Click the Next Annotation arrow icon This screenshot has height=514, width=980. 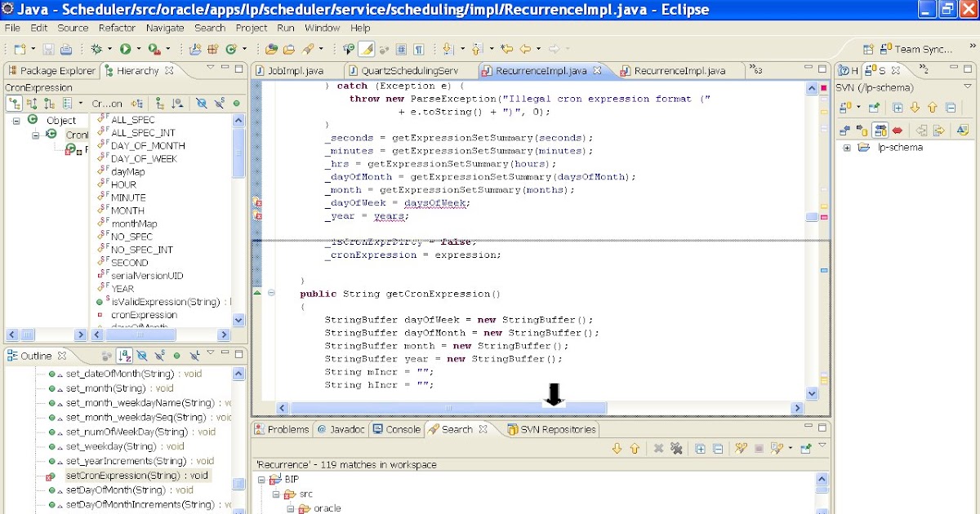448,50
